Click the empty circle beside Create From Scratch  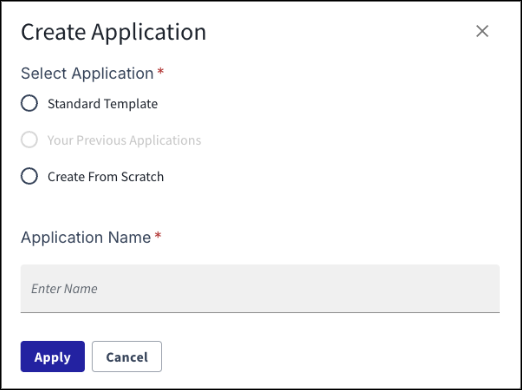pos(29,176)
